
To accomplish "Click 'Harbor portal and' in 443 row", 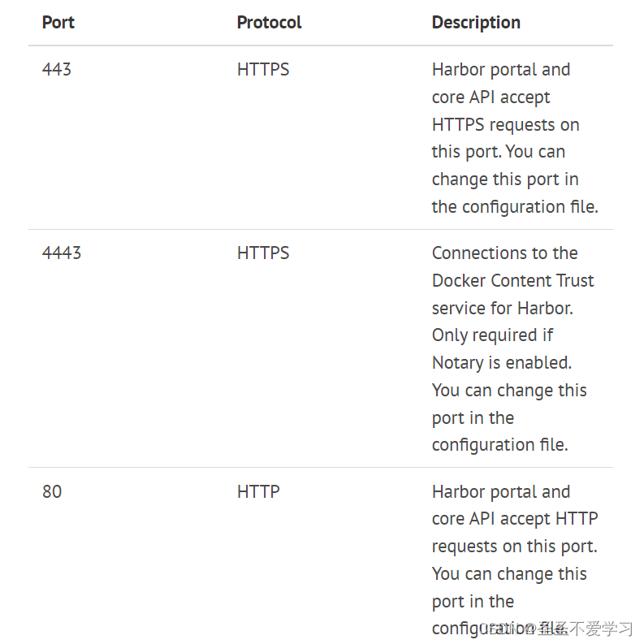I will point(501,69).
